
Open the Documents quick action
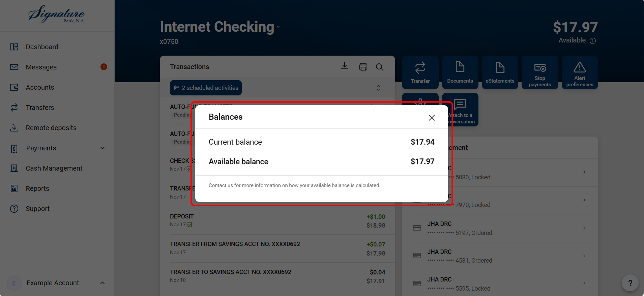pyautogui.click(x=460, y=72)
